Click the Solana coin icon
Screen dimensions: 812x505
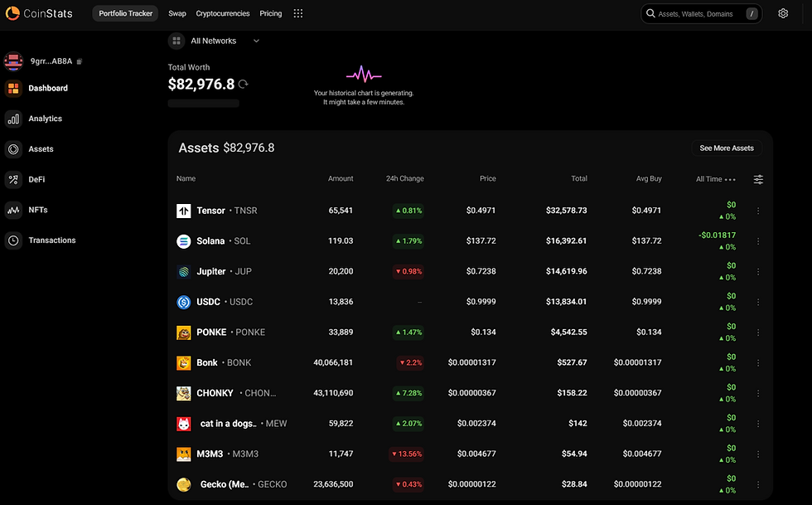pos(184,241)
